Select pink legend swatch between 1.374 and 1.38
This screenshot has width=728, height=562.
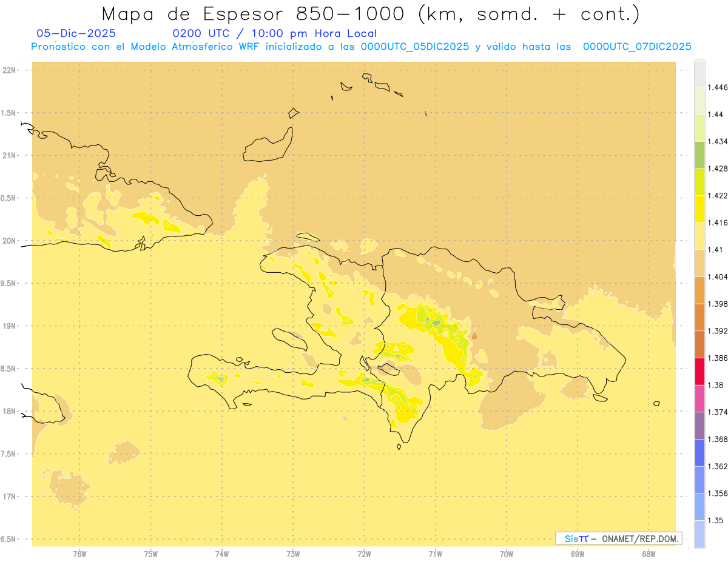tap(699, 398)
